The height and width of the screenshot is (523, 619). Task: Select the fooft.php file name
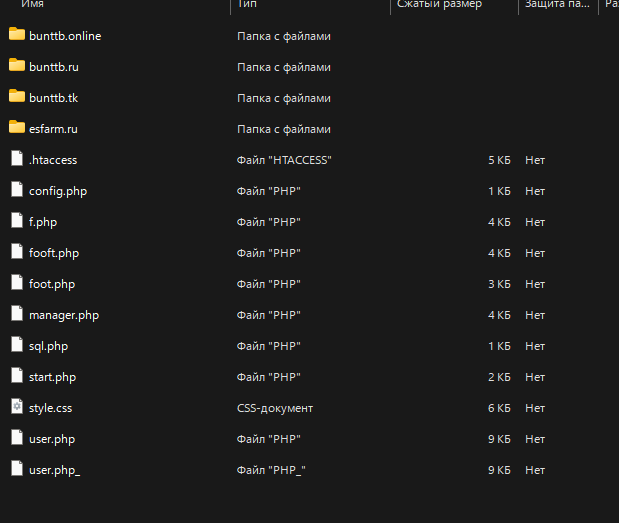pos(54,253)
